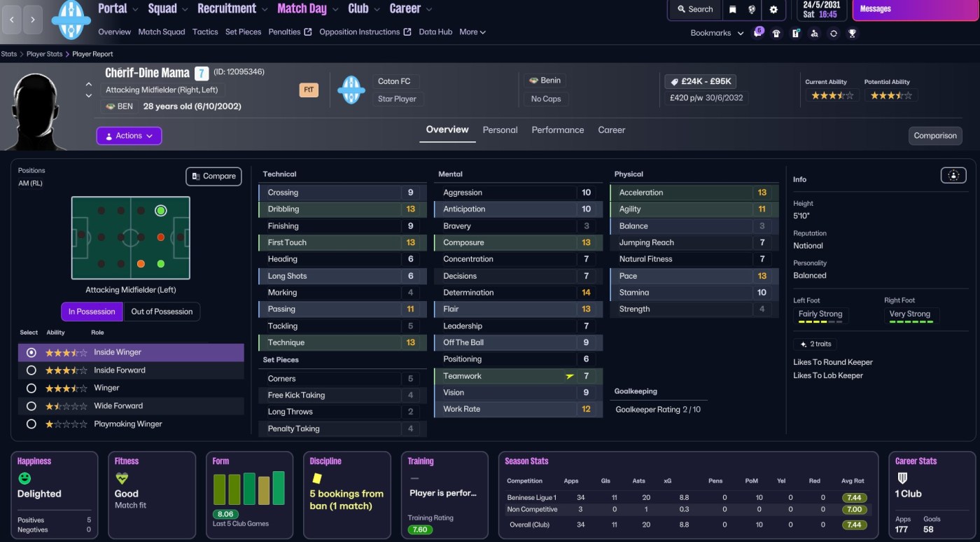The height and width of the screenshot is (542, 980).
Task: Switch to the Performance tab
Action: tap(557, 130)
